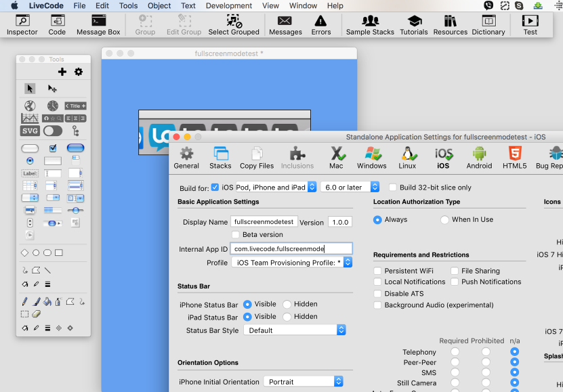
Task: Set iPhone Status Bar to Hidden
Action: (287, 305)
